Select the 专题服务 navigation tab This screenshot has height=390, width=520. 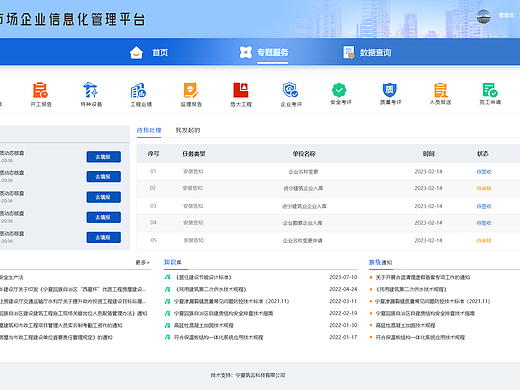click(x=273, y=52)
